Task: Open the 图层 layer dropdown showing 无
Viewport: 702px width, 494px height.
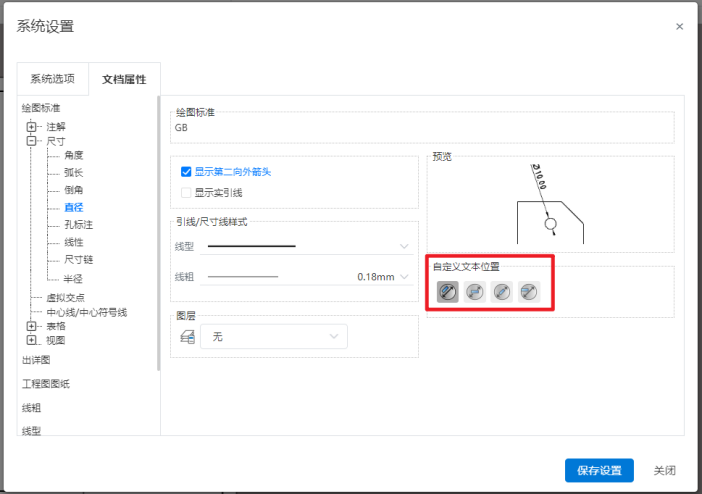Action: pyautogui.click(x=274, y=338)
